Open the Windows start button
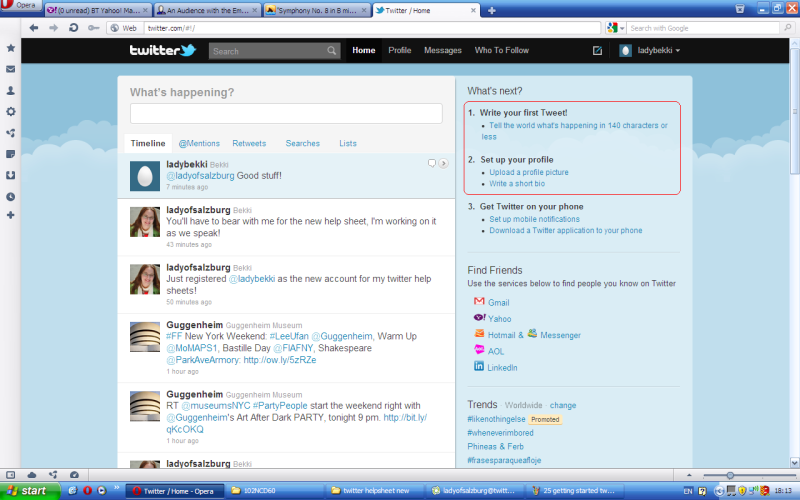Viewport: 800px width, 500px height. pos(30,491)
